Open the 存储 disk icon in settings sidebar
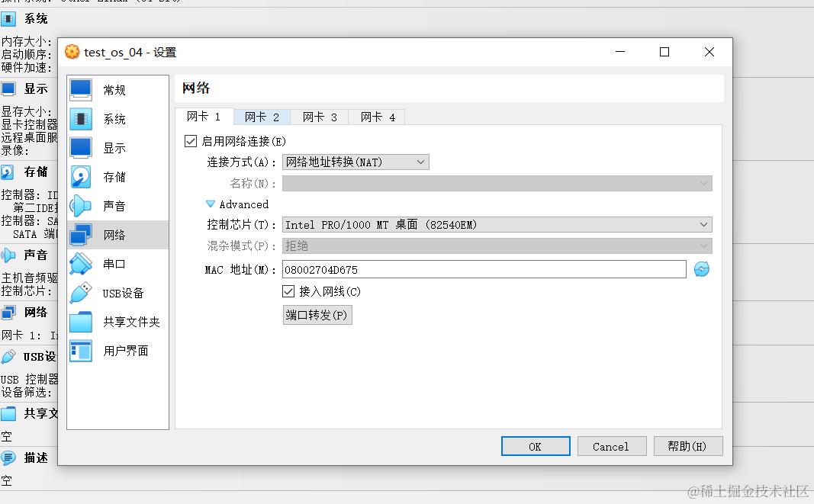814x504 pixels. [x=81, y=177]
